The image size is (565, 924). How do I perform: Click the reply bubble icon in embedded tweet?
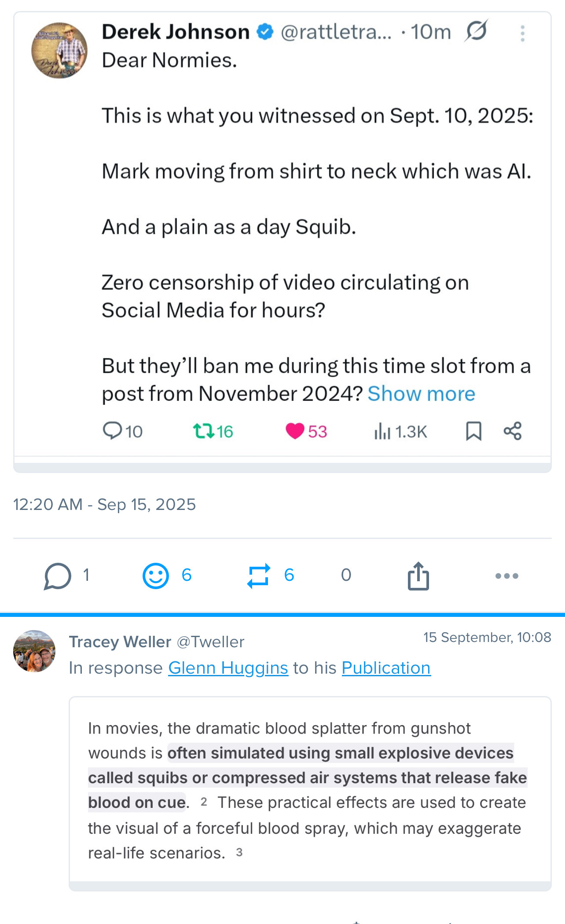(112, 431)
